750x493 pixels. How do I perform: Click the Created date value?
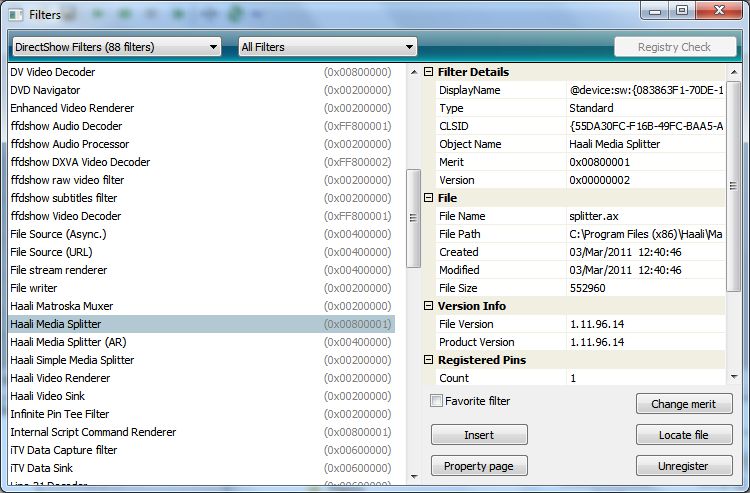point(646,252)
